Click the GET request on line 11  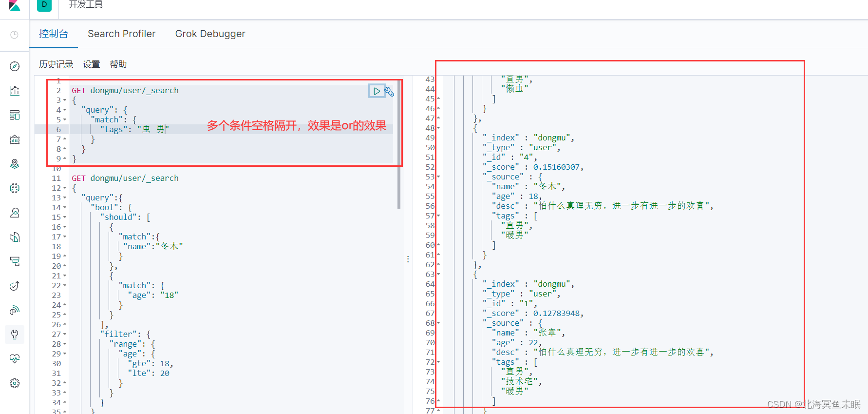[125, 178]
